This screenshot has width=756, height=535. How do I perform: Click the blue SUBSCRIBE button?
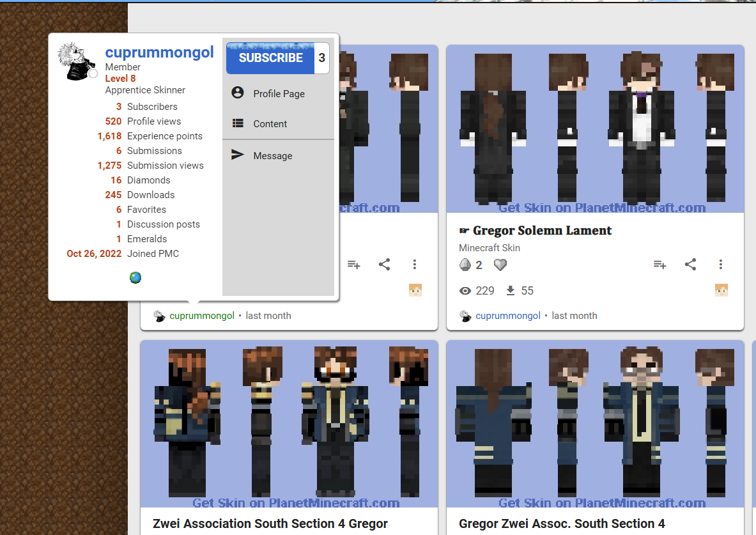point(270,58)
